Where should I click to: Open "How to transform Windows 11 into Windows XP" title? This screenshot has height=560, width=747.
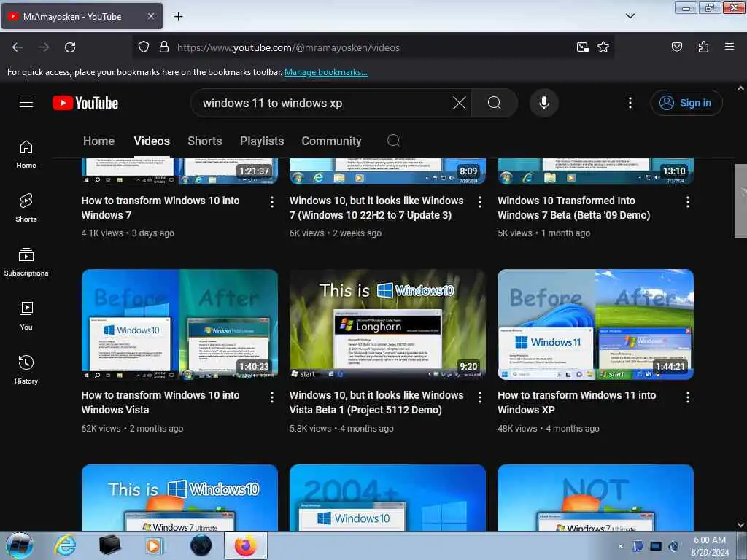[x=576, y=402]
